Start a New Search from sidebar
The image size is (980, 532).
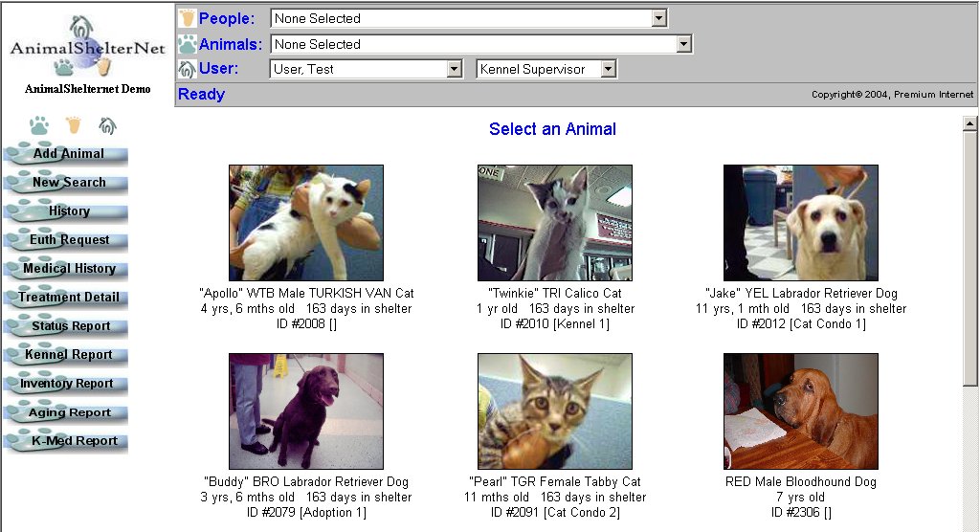coord(68,182)
